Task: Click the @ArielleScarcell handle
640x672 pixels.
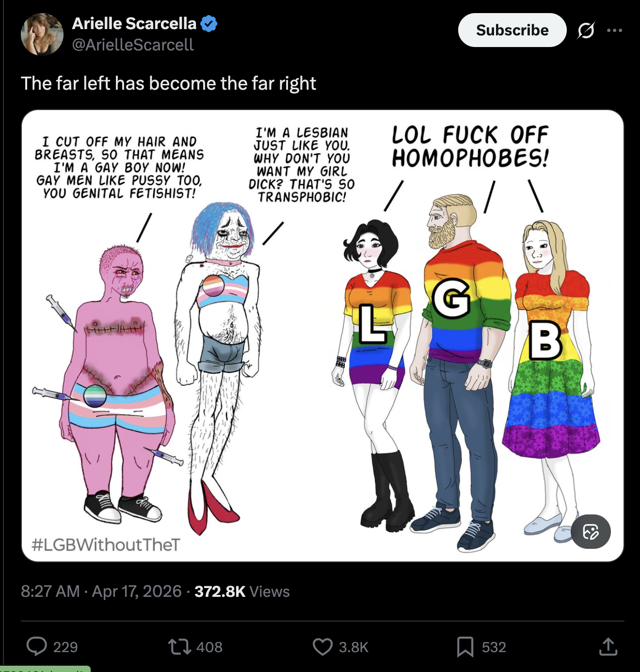Action: (x=133, y=45)
